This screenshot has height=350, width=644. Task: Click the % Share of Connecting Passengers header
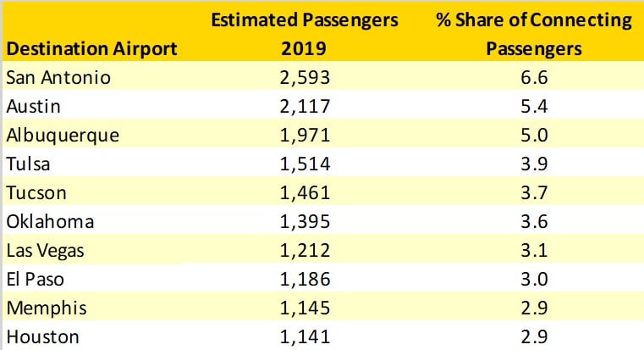point(534,34)
